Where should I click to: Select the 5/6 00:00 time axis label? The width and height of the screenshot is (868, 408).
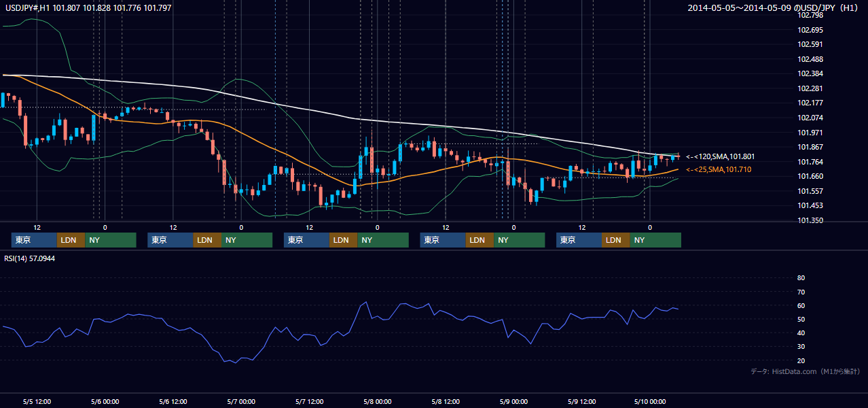pos(105,401)
